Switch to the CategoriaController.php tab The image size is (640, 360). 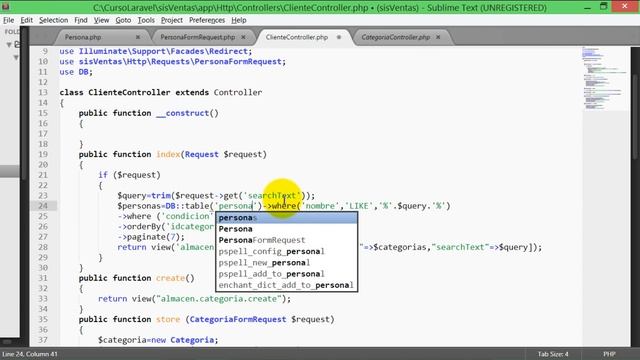tap(396, 37)
